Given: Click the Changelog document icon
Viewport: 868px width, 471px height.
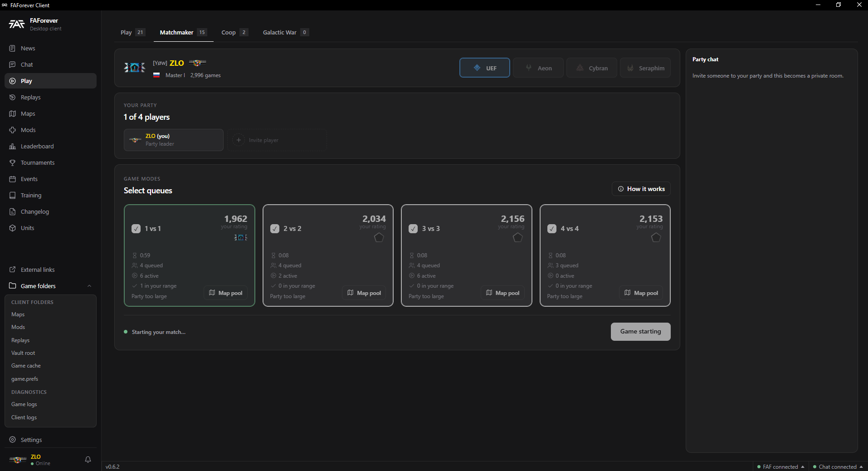Looking at the screenshot, I should pos(13,211).
